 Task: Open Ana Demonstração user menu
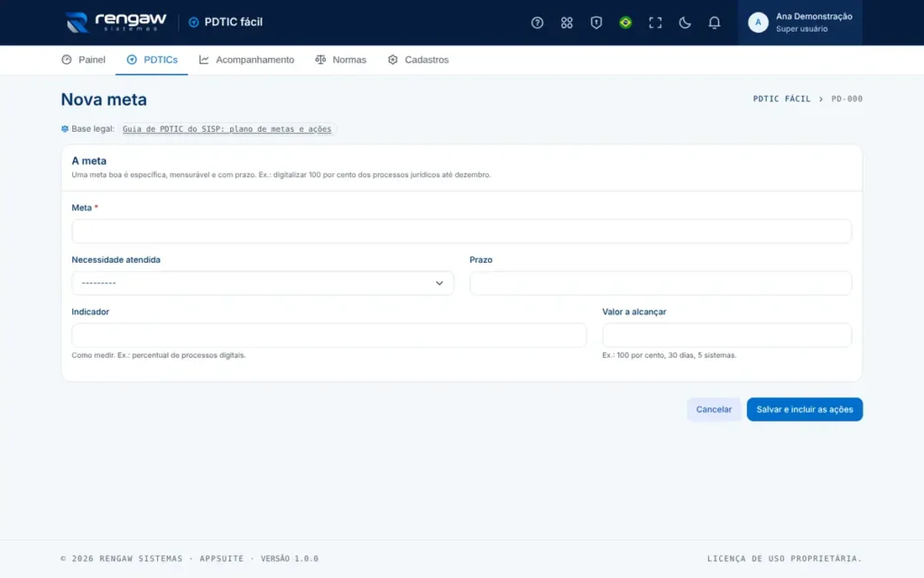pos(799,23)
